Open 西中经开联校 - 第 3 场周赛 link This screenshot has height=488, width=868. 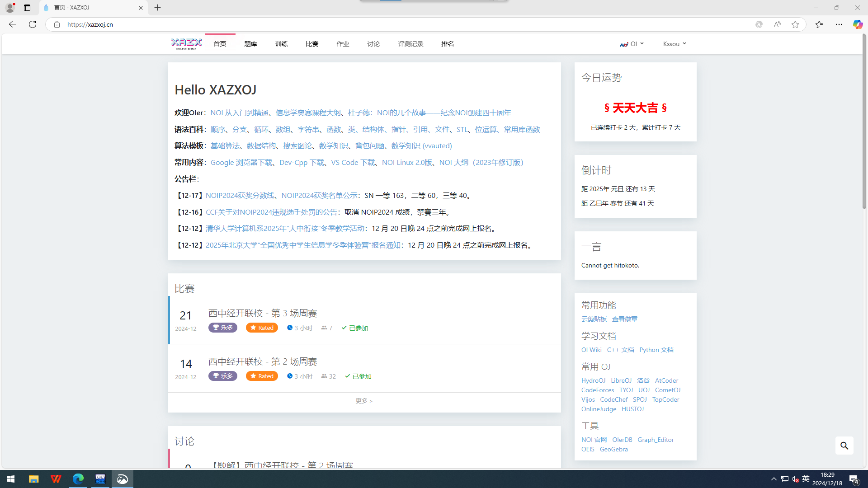pyautogui.click(x=262, y=313)
